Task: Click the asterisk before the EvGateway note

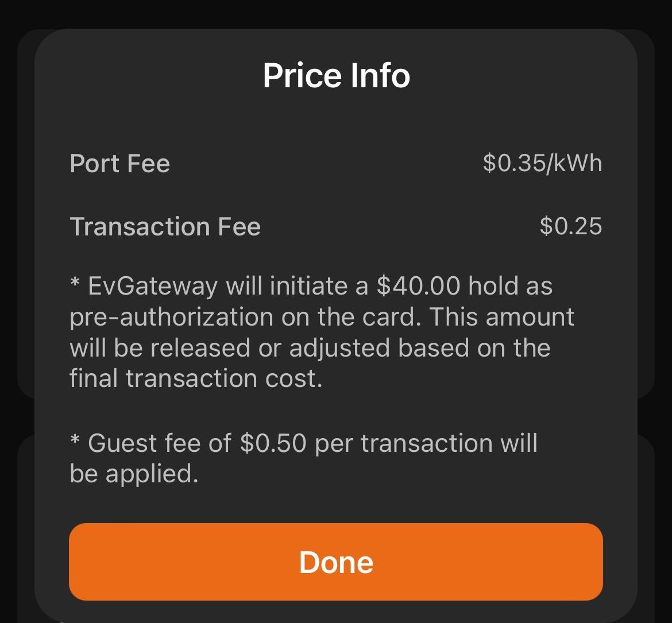Action: [x=75, y=283]
